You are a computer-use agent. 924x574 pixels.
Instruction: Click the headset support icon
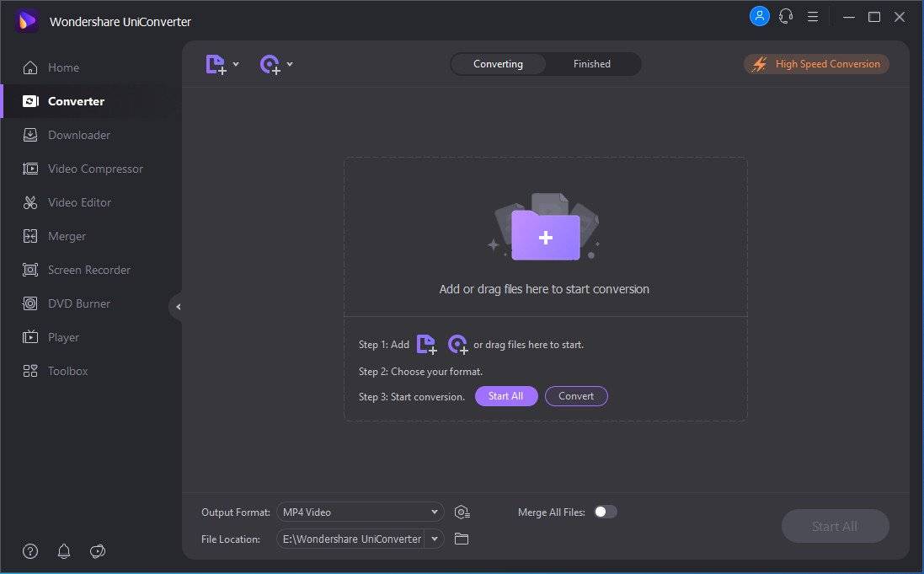[786, 16]
